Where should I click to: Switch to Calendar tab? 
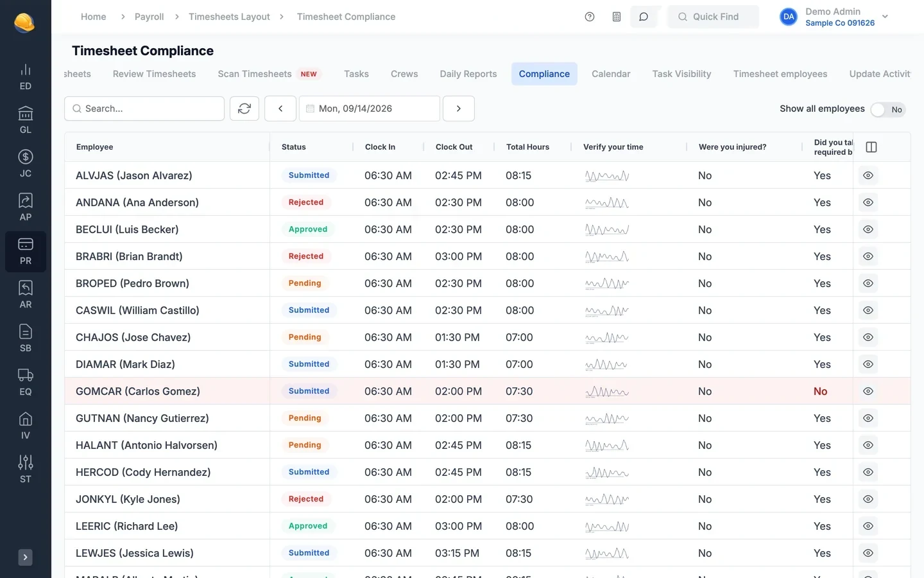611,74
